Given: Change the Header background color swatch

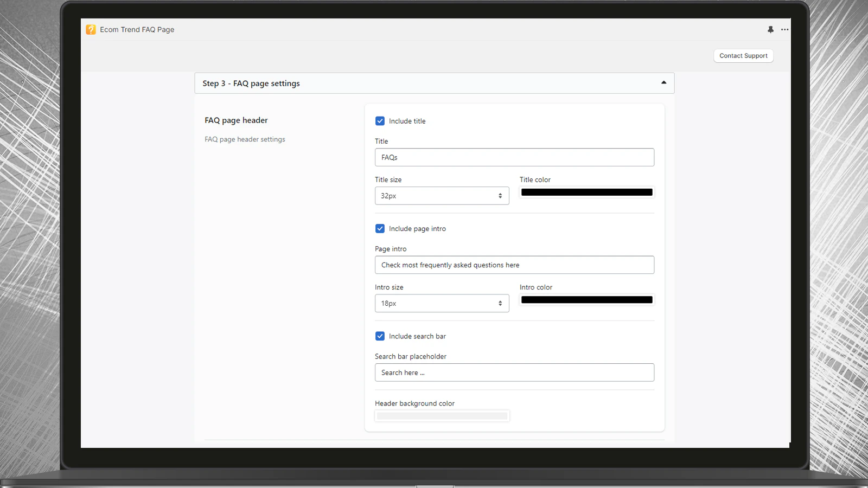Looking at the screenshot, I should click(442, 416).
